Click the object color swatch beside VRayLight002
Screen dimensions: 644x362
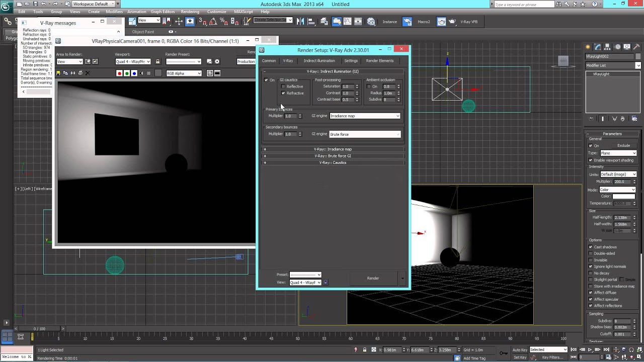(x=638, y=56)
